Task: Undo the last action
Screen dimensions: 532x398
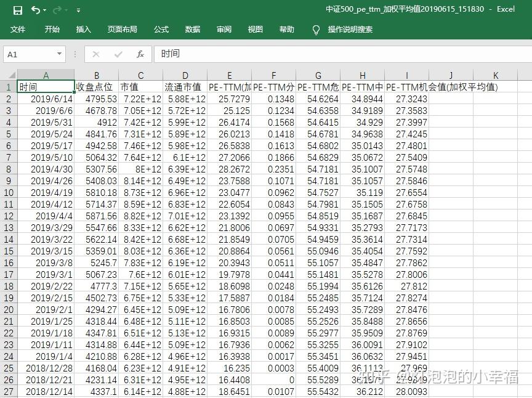Action: coord(35,9)
